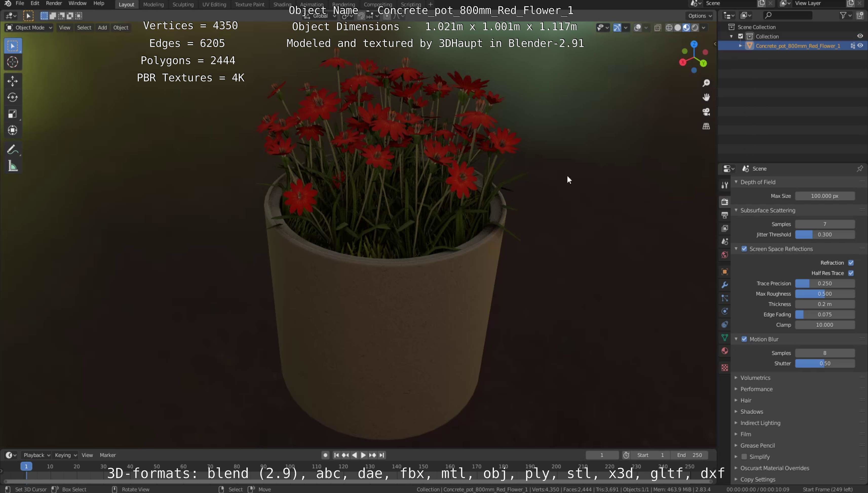Image resolution: width=868 pixels, height=493 pixels.
Task: Open the Texture properties tab
Action: point(724,368)
